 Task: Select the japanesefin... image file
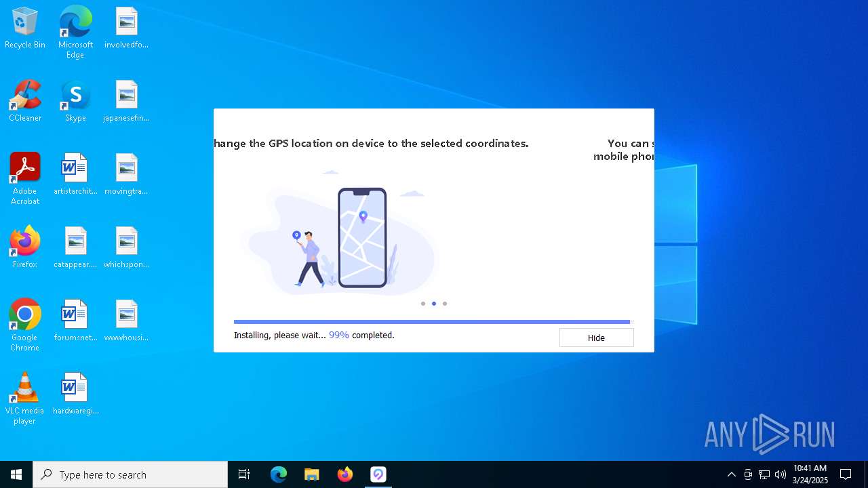tap(126, 102)
